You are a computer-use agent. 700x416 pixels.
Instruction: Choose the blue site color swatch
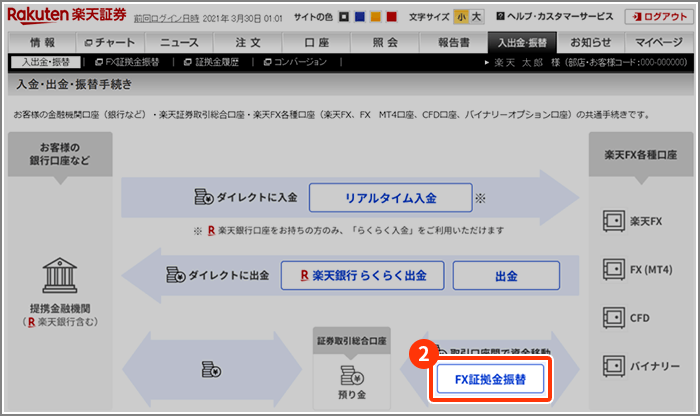(x=360, y=17)
